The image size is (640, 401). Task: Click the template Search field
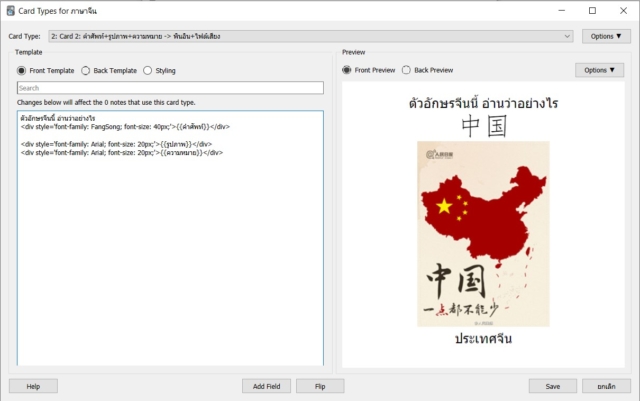pos(170,88)
